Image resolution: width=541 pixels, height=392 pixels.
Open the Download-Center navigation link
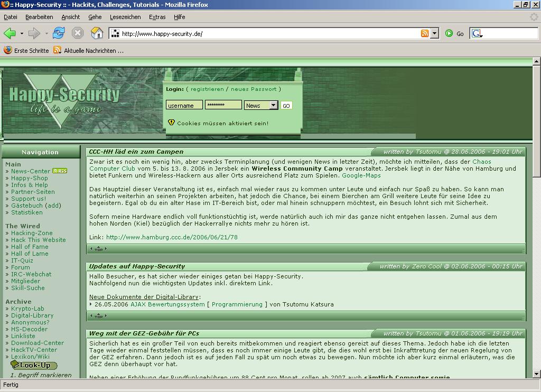38,343
